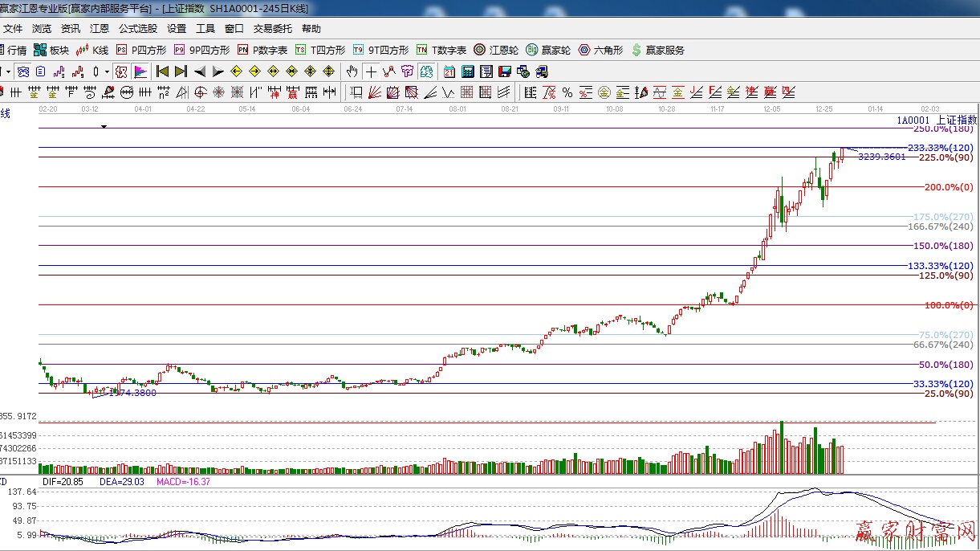The width and height of the screenshot is (980, 551).
Task: Open the candlestick type dropdown arrow
Action: (107, 71)
